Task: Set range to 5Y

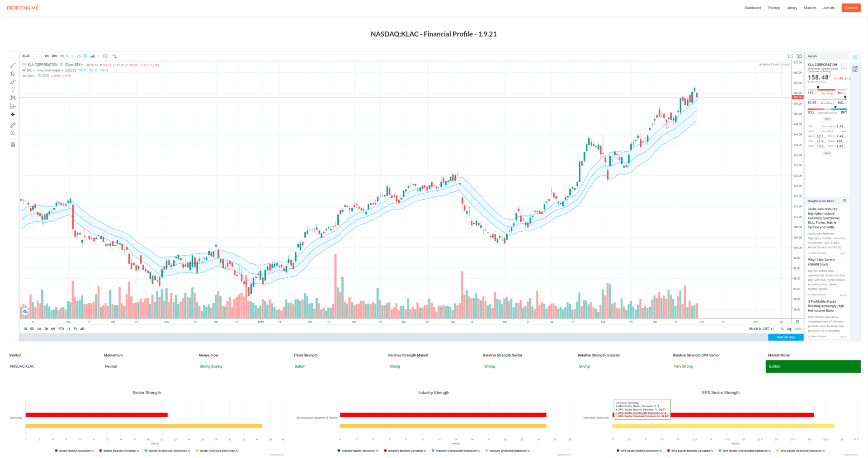Action: [x=75, y=329]
